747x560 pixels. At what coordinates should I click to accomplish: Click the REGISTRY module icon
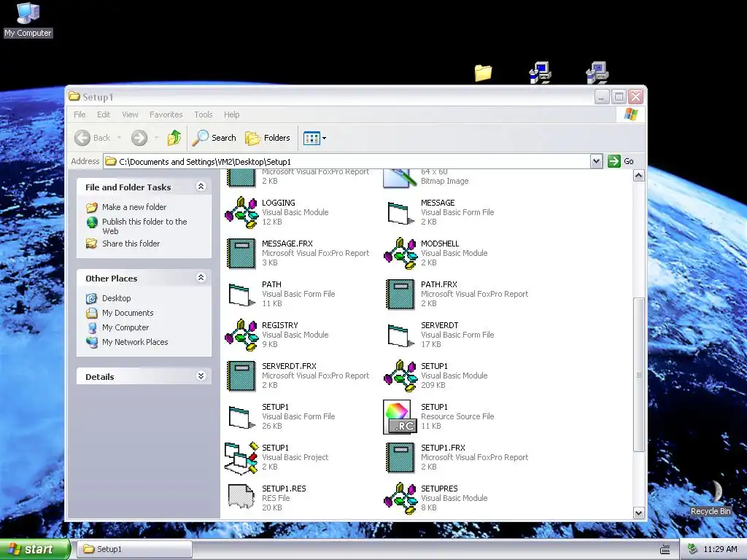241,335
